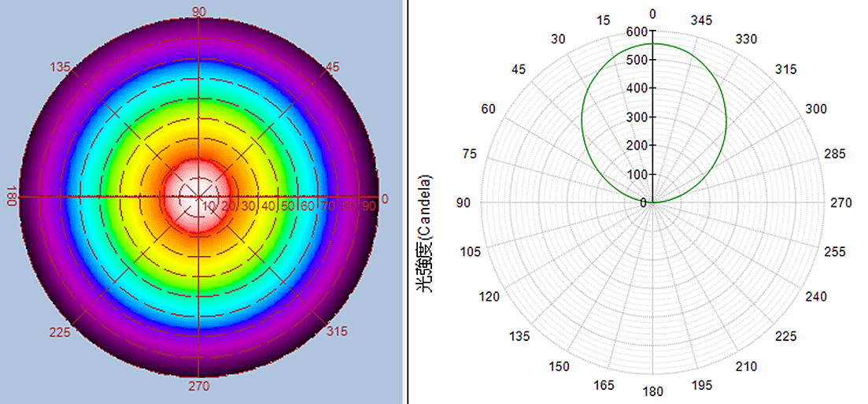The image size is (868, 404).
Task: Click the white hotspot center of the intensity map
Action: tap(198, 194)
